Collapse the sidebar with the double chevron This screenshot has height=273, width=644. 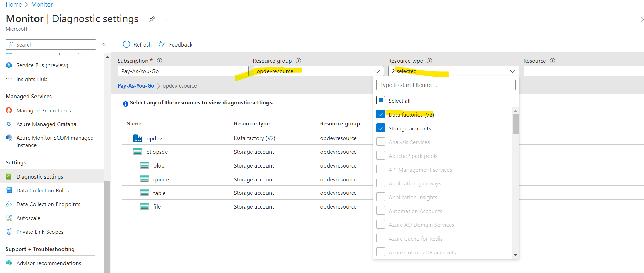coord(104,44)
